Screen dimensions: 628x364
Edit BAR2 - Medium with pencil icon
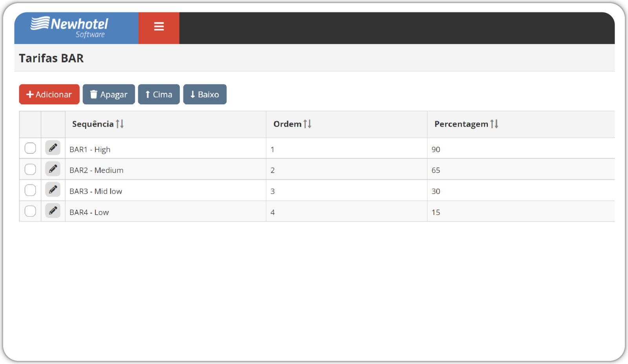[53, 169]
